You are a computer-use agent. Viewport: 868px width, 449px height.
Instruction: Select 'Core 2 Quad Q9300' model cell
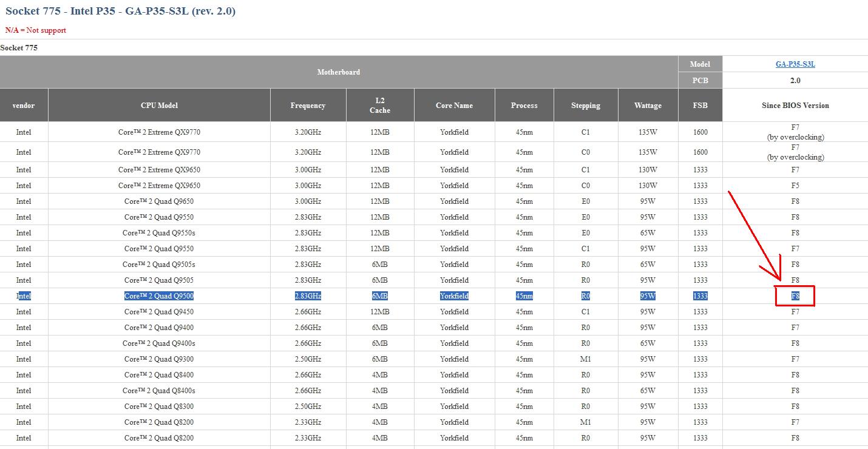(x=159, y=359)
